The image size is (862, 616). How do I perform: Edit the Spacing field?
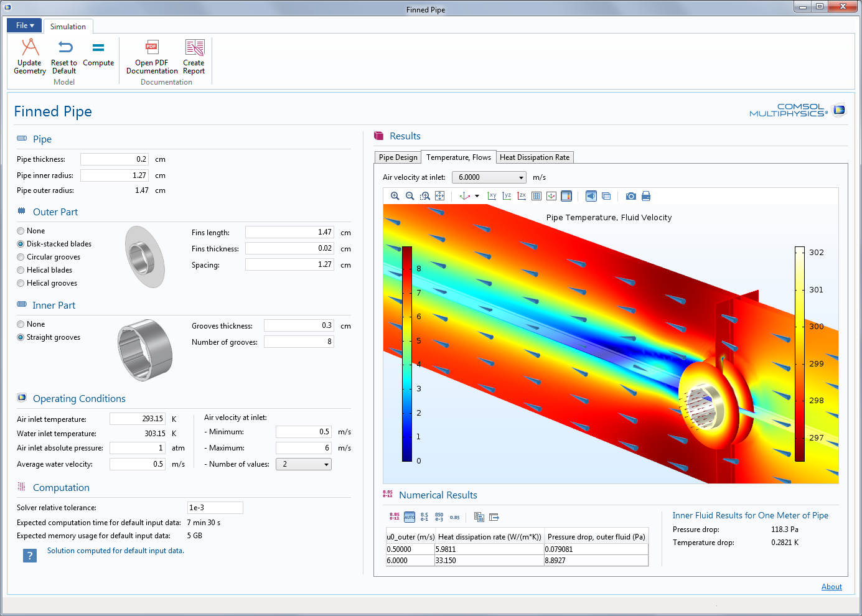point(289,264)
